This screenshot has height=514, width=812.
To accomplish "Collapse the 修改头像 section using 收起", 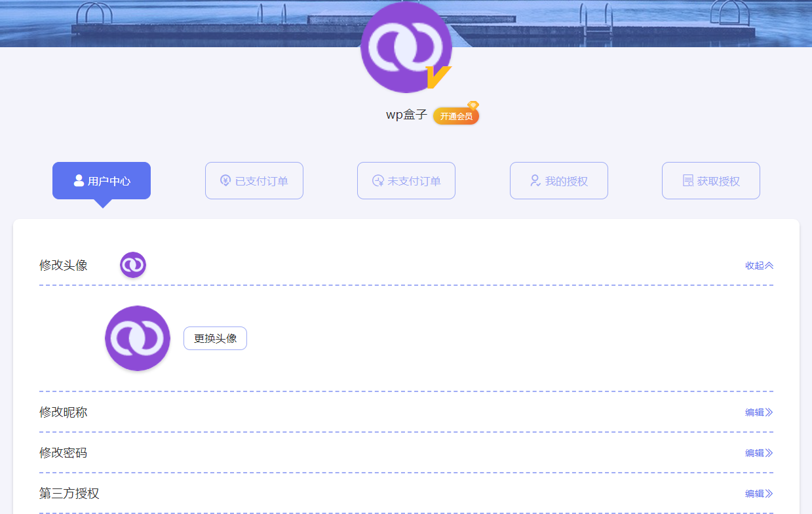I will (759, 265).
